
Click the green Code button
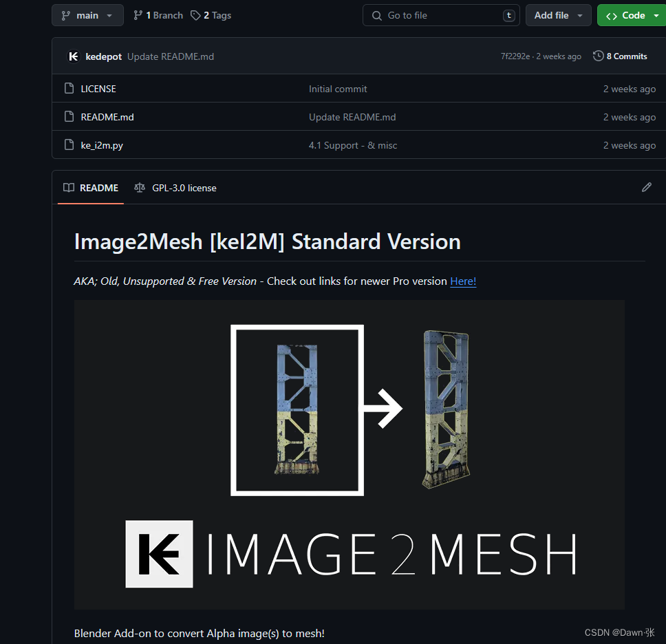(x=631, y=15)
